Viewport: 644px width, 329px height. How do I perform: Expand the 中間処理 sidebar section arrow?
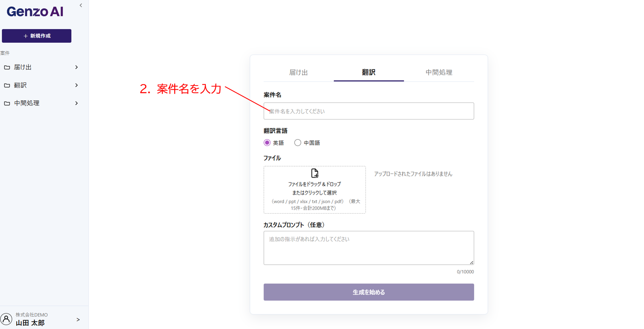tap(76, 103)
